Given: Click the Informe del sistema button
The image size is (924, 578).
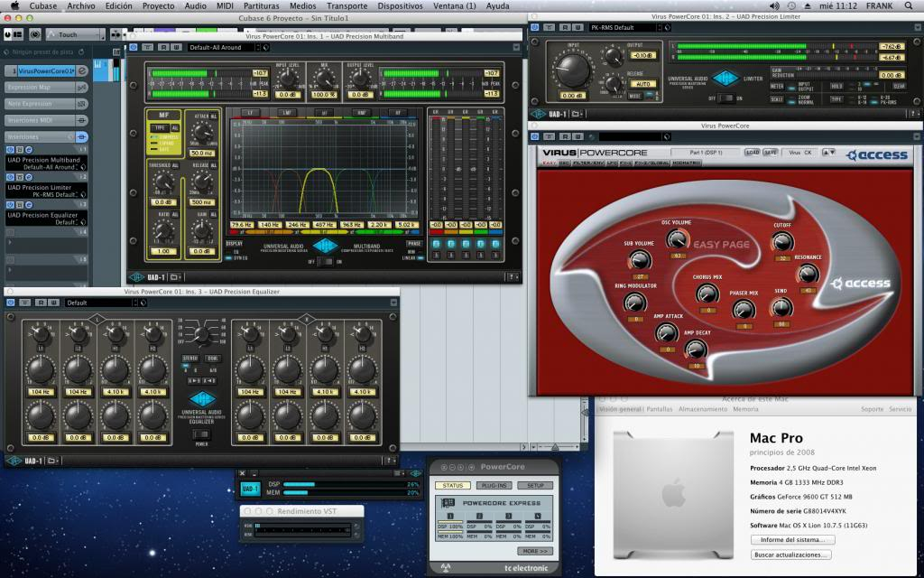Looking at the screenshot, I should [792, 539].
